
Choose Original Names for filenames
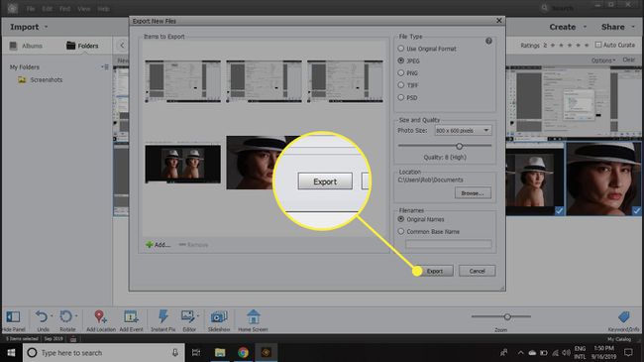pos(401,219)
